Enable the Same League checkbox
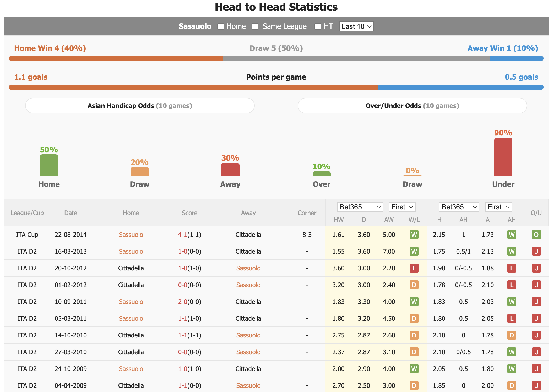 255,26
